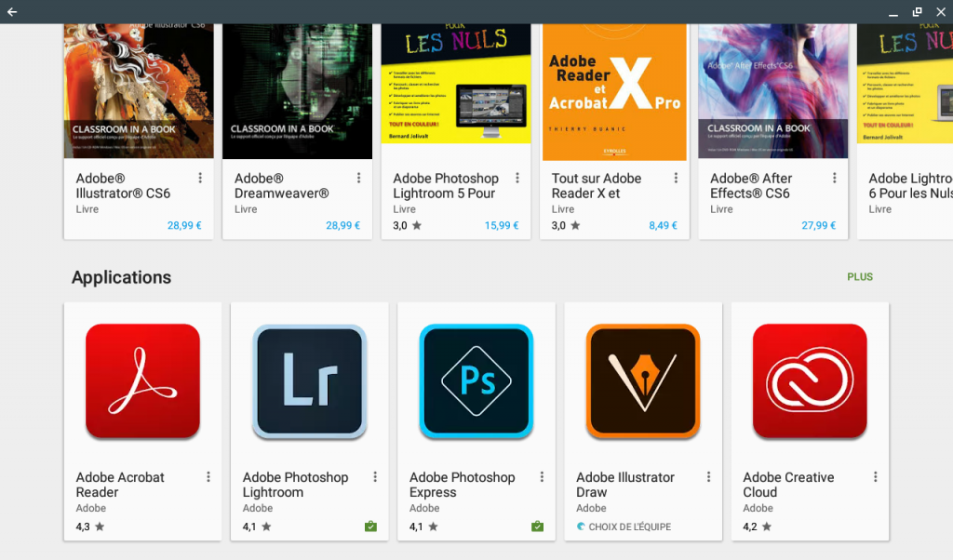Click the Adobe Photoshop Lightroom app title

point(295,485)
